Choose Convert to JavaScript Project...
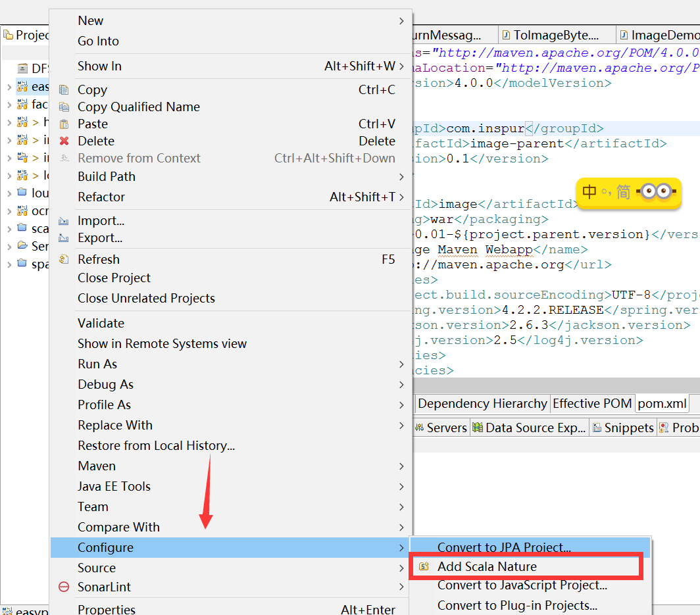700x615 pixels. [530, 585]
